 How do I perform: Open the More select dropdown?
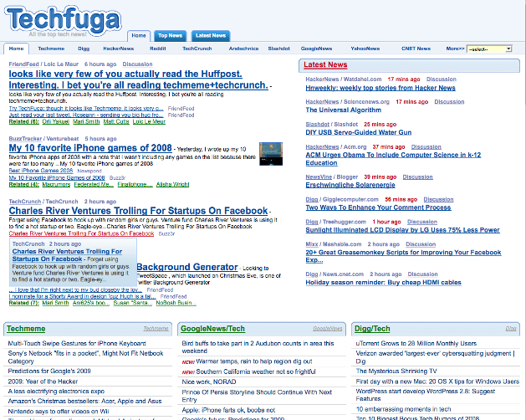[x=489, y=49]
